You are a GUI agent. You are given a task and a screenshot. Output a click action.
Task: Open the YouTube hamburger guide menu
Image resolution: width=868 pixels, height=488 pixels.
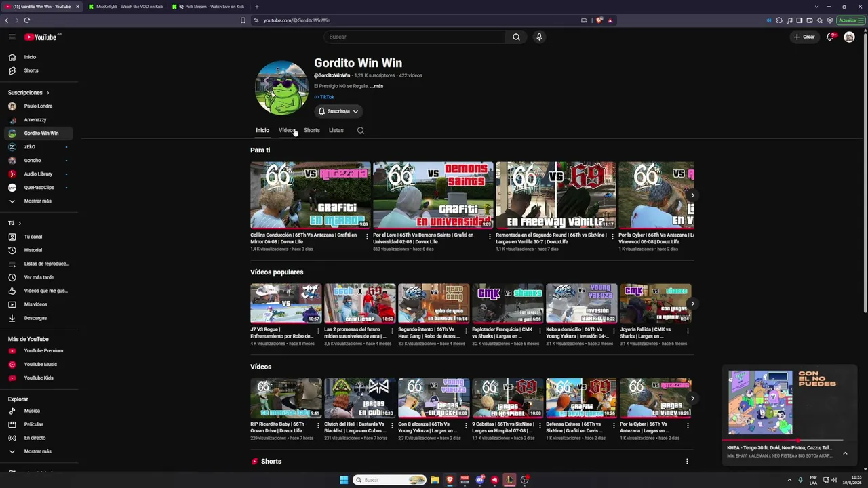coord(12,37)
